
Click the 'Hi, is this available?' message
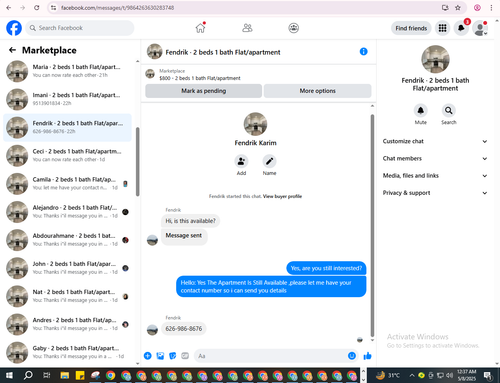pos(190,221)
